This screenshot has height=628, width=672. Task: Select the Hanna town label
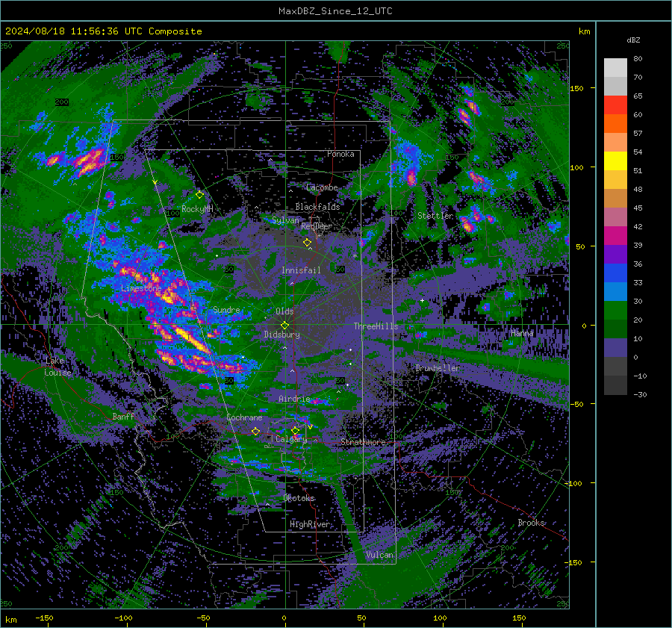[x=522, y=333]
